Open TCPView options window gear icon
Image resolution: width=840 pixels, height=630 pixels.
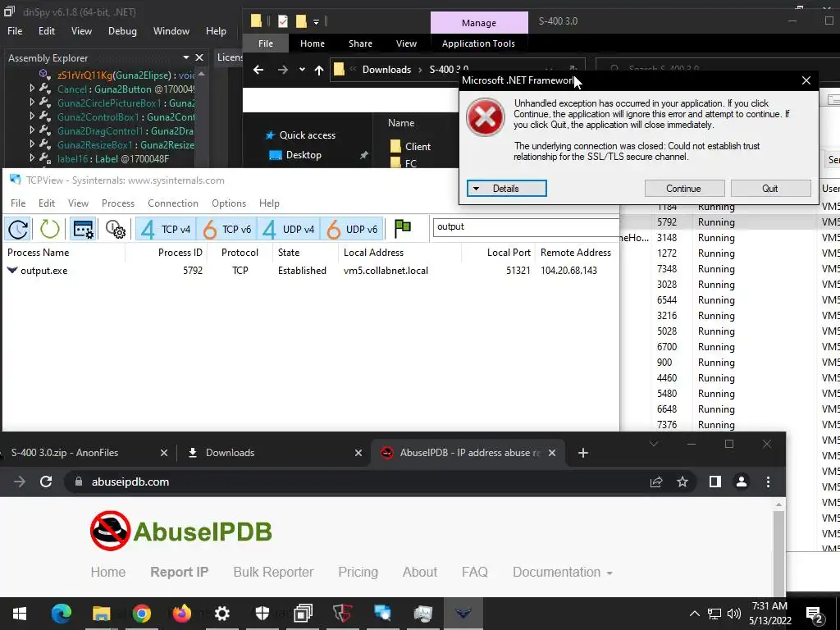(x=83, y=230)
